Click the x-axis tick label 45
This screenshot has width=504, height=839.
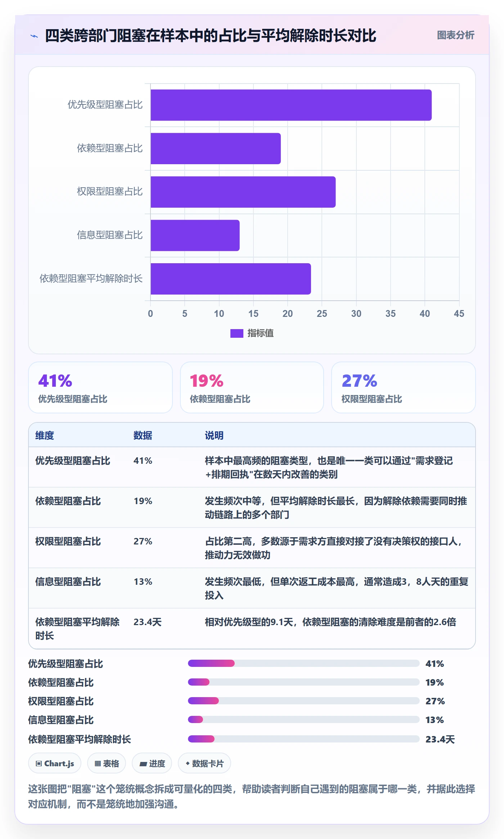[459, 314]
